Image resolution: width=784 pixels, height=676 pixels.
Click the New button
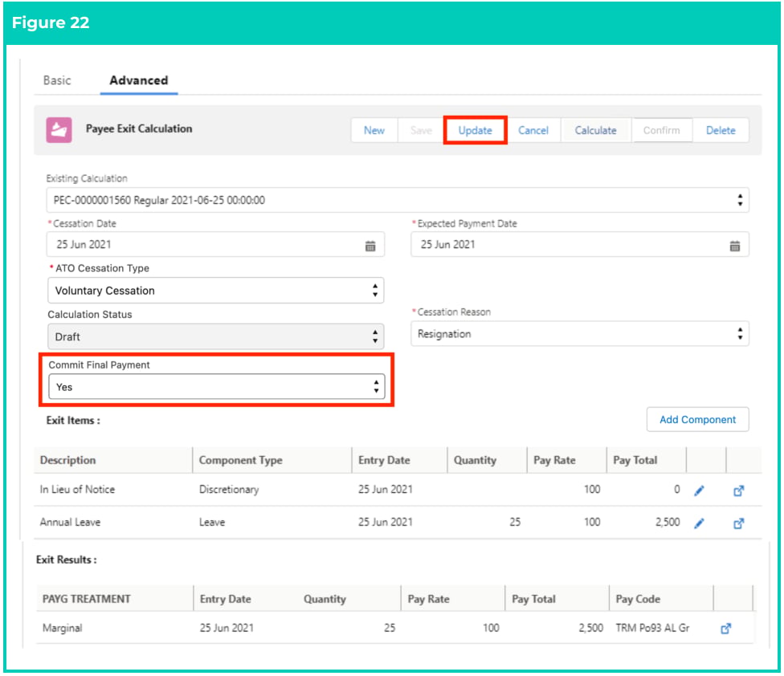[374, 130]
